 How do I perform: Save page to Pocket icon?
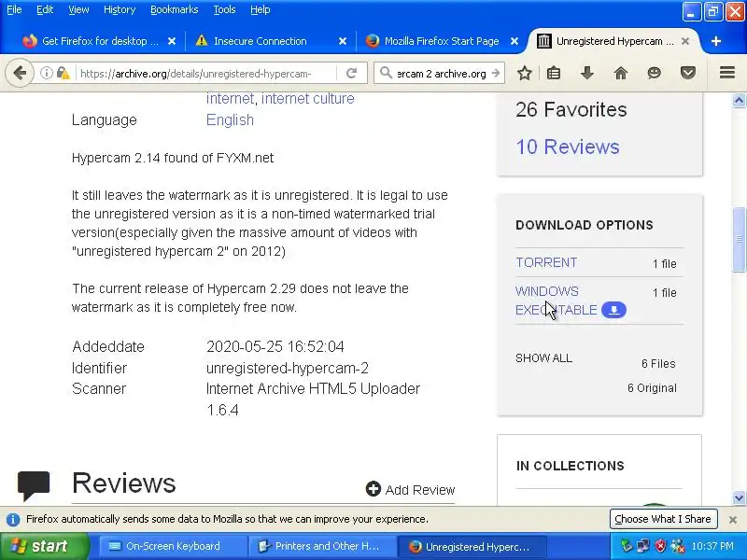click(x=688, y=73)
